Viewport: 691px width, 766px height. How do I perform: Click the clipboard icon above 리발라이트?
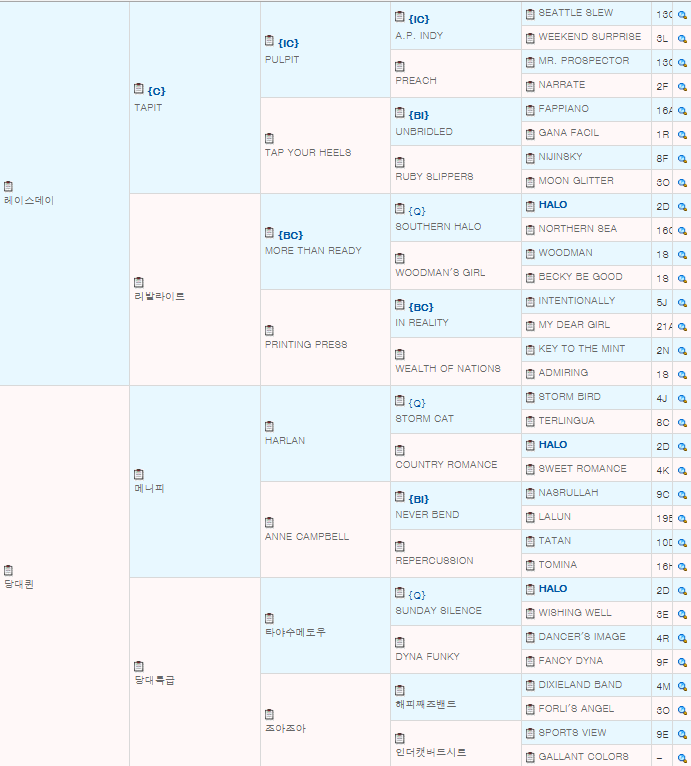138,282
